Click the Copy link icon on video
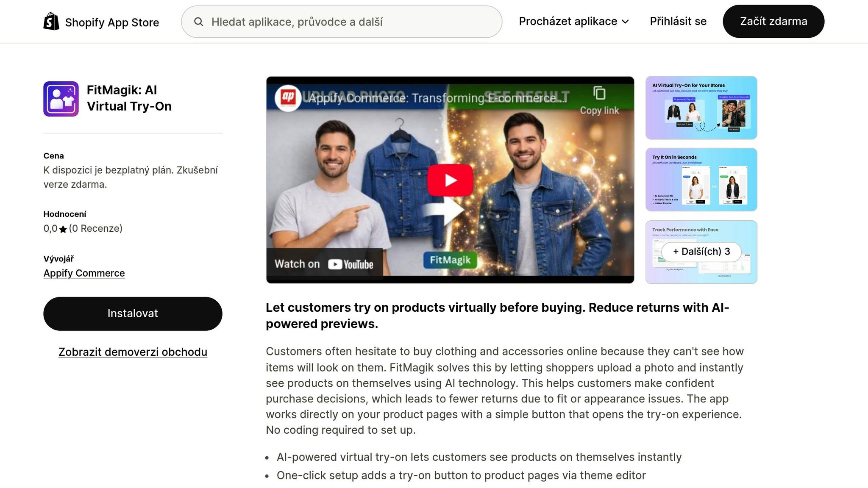The height and width of the screenshot is (488, 868). (x=599, y=94)
